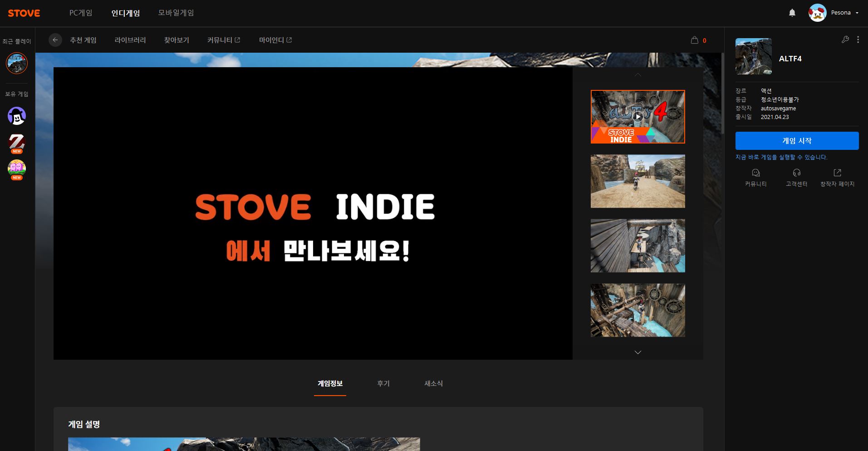Open the 커뮤니티 chat bubble icon

point(755,173)
